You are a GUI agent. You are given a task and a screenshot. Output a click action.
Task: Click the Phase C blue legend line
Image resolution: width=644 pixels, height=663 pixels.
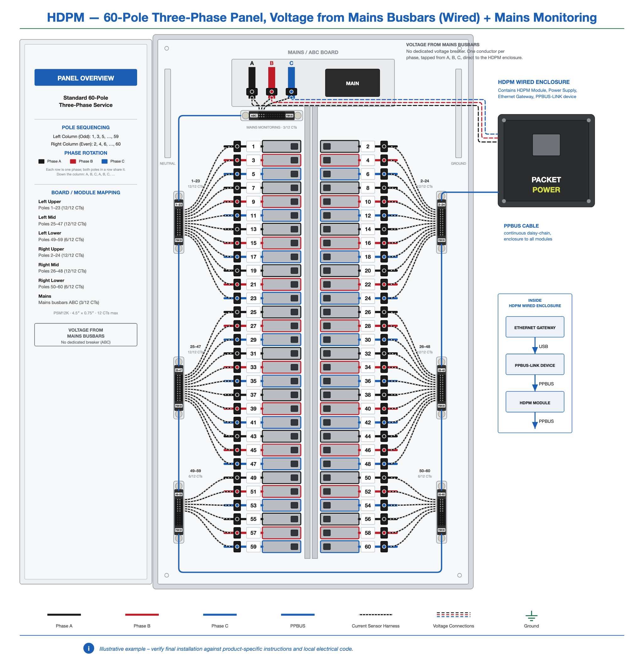click(219, 615)
